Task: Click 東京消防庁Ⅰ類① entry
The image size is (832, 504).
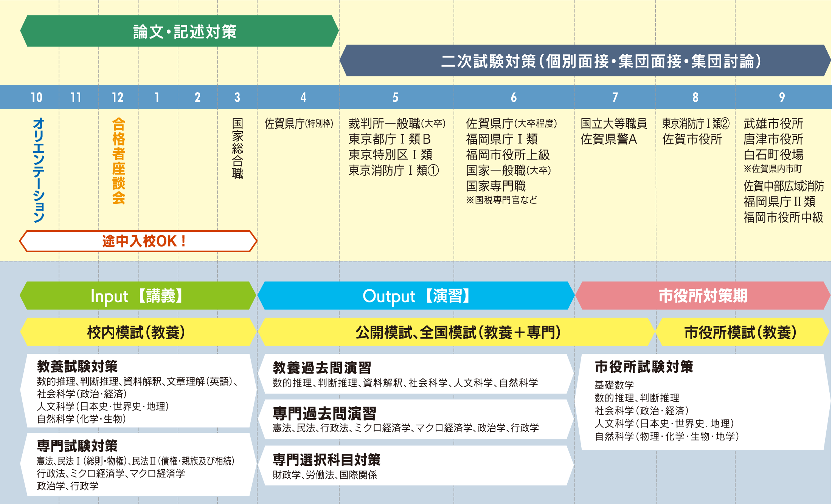Action: tap(394, 171)
